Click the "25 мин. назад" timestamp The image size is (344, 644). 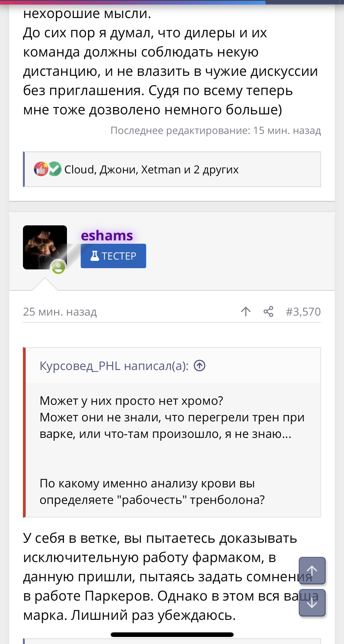click(x=60, y=312)
